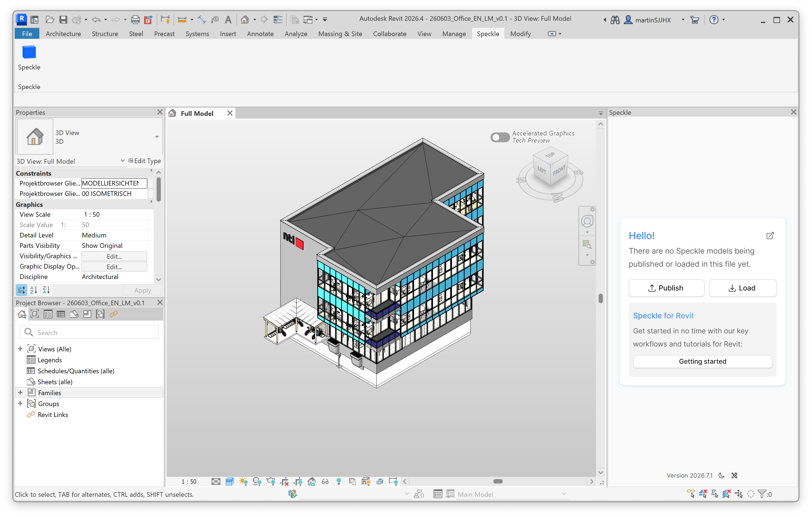Save the project using the floppy disk icon
Screen dimensions: 812x517
(63, 20)
